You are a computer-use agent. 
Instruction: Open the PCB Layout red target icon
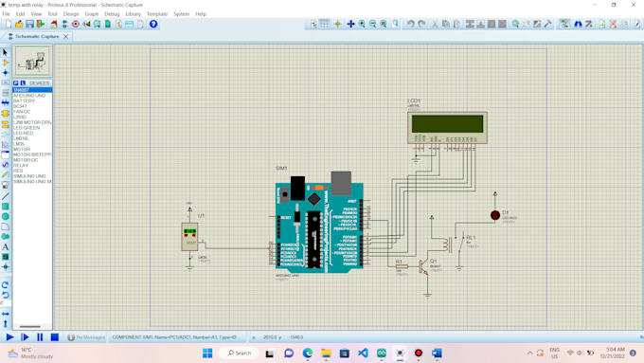click(76, 25)
